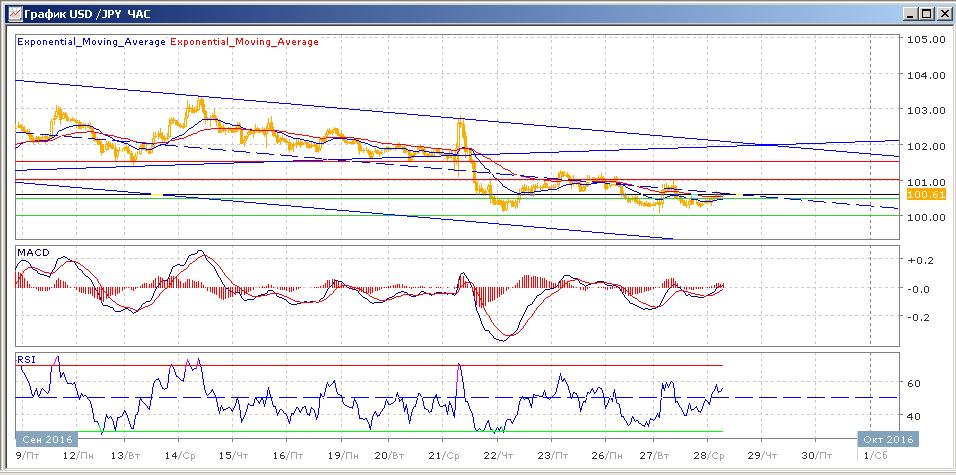Select the 14/Ср date label
Screen dimensions: 956x475
pyautogui.click(x=181, y=455)
